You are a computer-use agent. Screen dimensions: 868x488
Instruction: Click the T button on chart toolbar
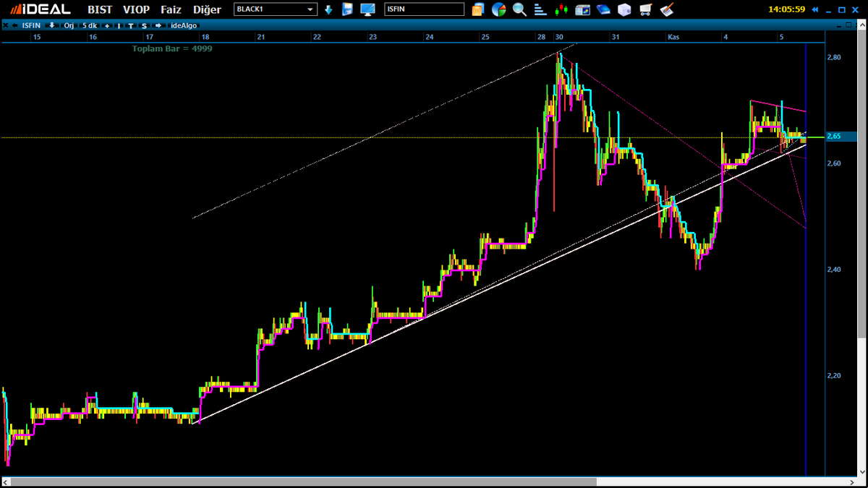(131, 25)
